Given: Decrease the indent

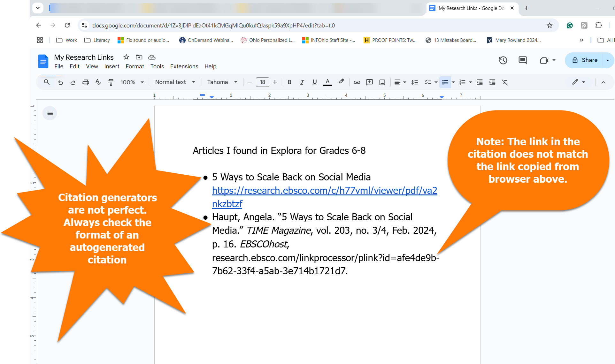Looking at the screenshot, I should 480,82.
